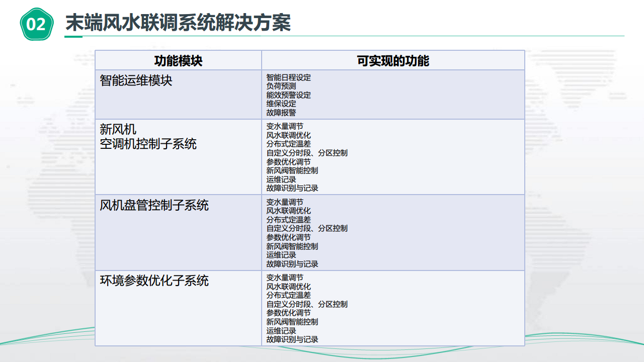Click 故障识别与记录 in the 环境参数优化子系统 row

292,339
